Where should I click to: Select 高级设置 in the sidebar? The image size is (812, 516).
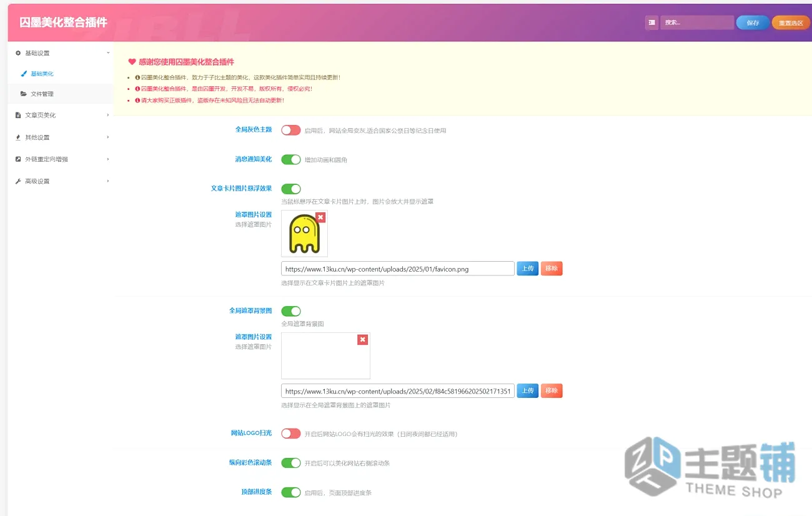(61, 181)
